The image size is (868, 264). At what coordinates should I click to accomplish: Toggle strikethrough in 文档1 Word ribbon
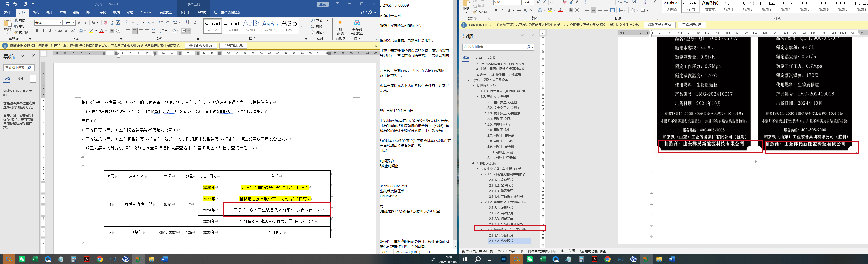coord(60,31)
